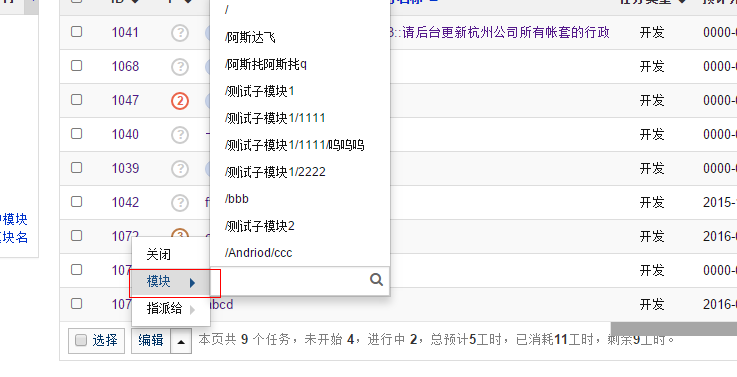Focus the module search input field
Screen dimensions: 737x377
pos(290,280)
